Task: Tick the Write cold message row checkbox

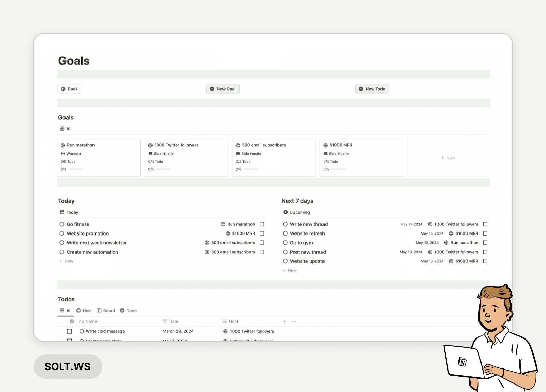Action: tap(70, 331)
